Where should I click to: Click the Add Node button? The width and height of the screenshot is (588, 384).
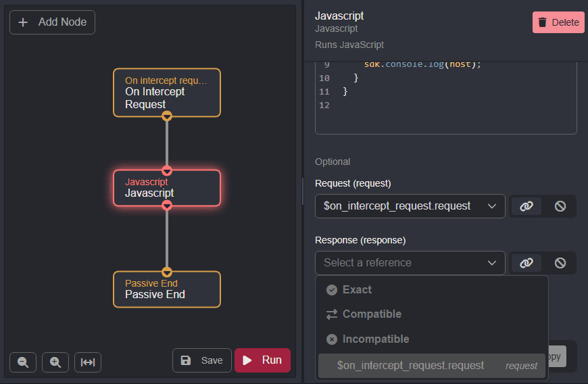(52, 22)
